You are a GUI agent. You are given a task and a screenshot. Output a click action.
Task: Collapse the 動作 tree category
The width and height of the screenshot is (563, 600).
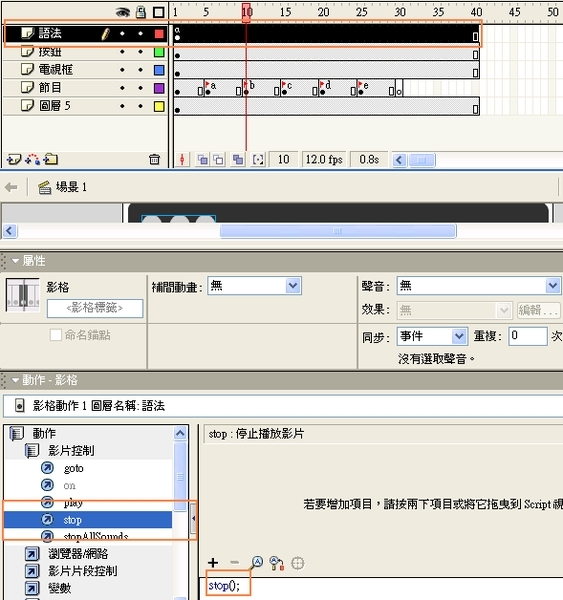16,434
